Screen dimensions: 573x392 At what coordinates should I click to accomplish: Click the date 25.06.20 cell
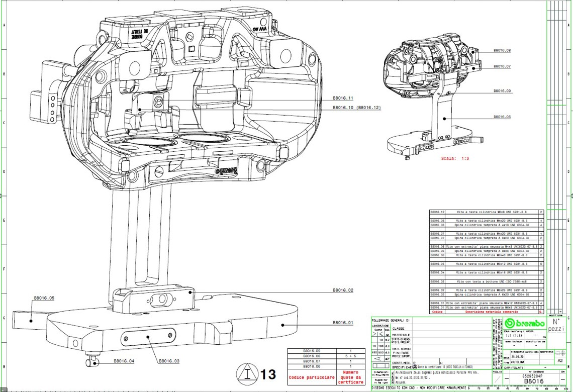coord(517,356)
